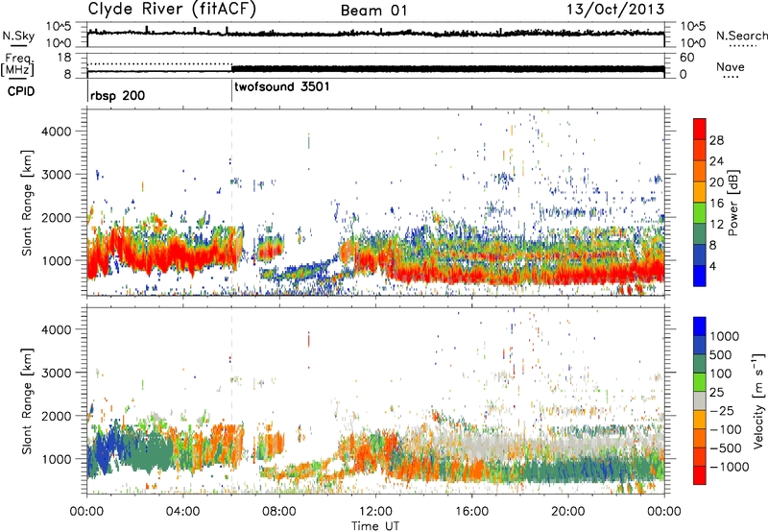Click the '20:00' time axis tick
768x532 pixels.
click(567, 512)
